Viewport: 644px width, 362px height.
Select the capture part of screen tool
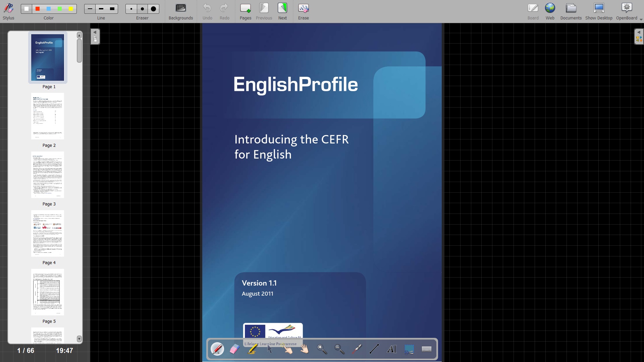click(409, 349)
